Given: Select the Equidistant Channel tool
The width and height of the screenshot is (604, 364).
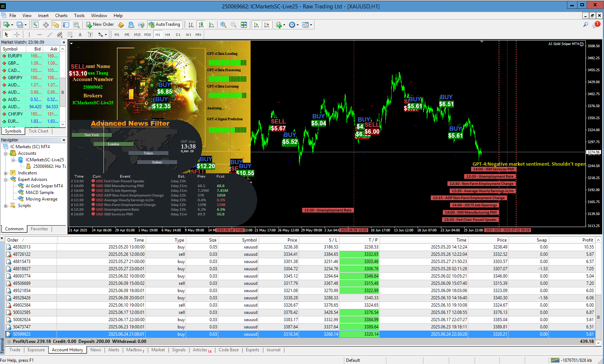Looking at the screenshot, I should (x=60, y=35).
